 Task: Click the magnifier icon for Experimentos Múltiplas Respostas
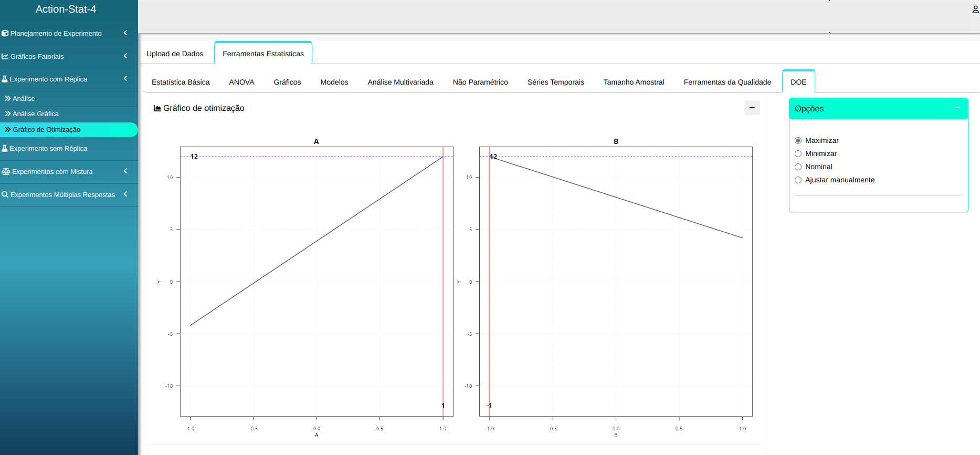pos(5,194)
